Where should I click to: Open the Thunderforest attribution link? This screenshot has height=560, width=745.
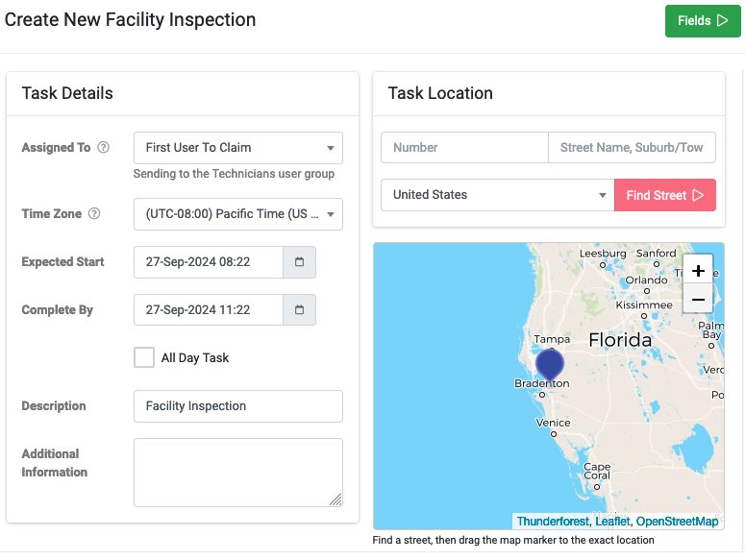coord(553,522)
